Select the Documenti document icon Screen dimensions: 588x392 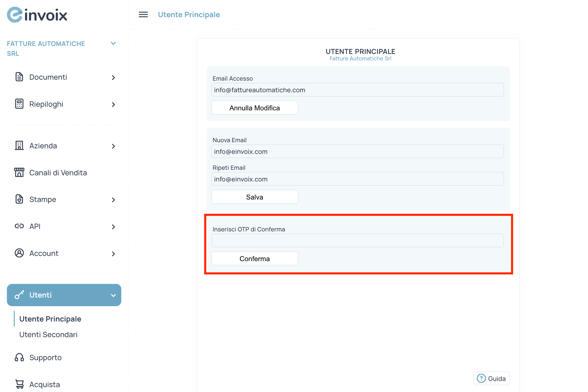click(x=19, y=77)
